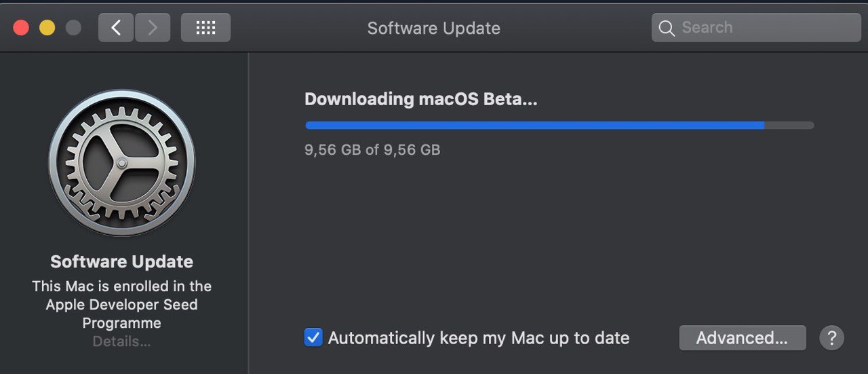Click the magnifying glass search icon
The image size is (868, 374).
(x=667, y=29)
